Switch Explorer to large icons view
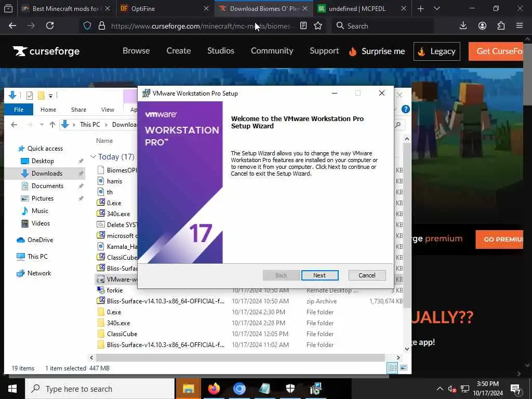Screen dimensions: 532x399 point(403,368)
